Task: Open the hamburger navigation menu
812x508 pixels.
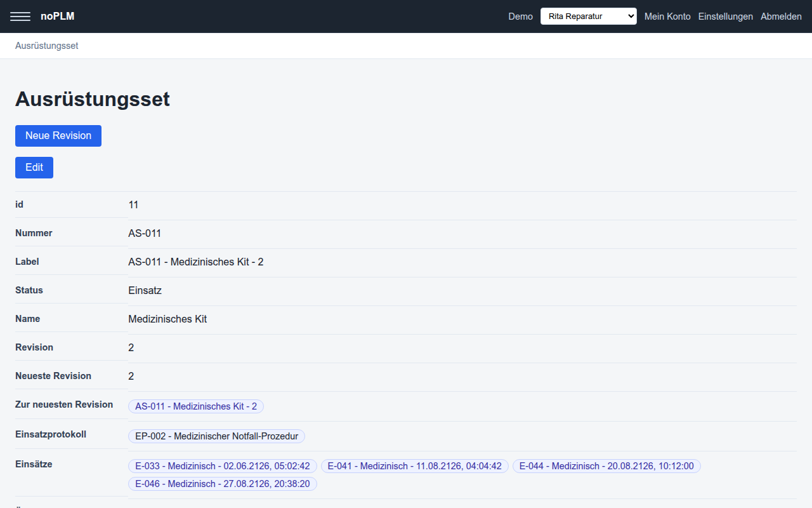Action: click(x=20, y=17)
